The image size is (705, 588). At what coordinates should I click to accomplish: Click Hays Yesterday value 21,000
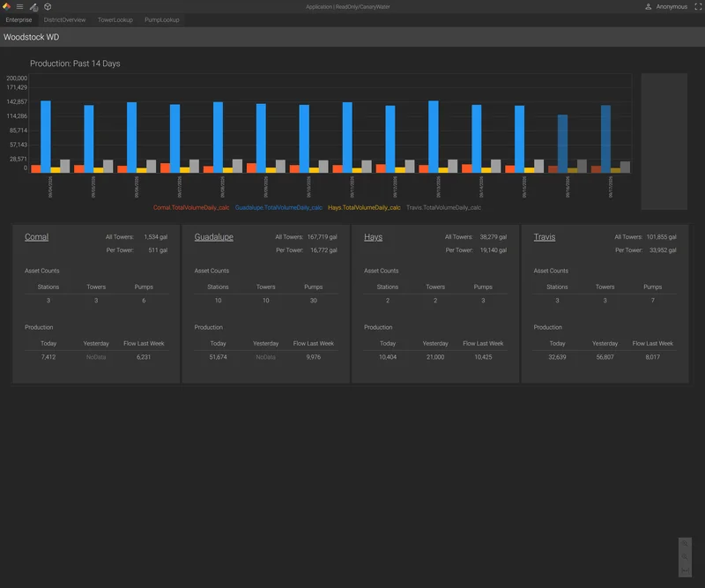(435, 357)
